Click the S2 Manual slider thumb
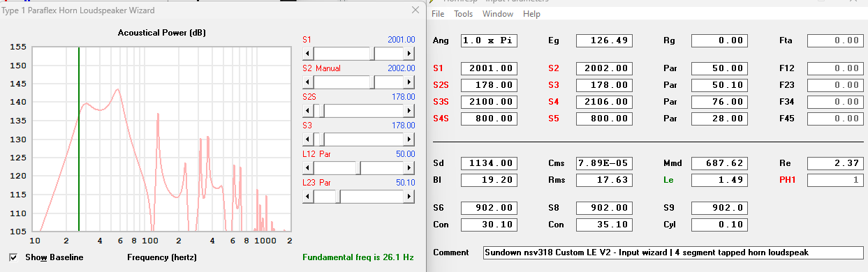Image resolution: width=868 pixels, height=272 pixels. click(372, 82)
